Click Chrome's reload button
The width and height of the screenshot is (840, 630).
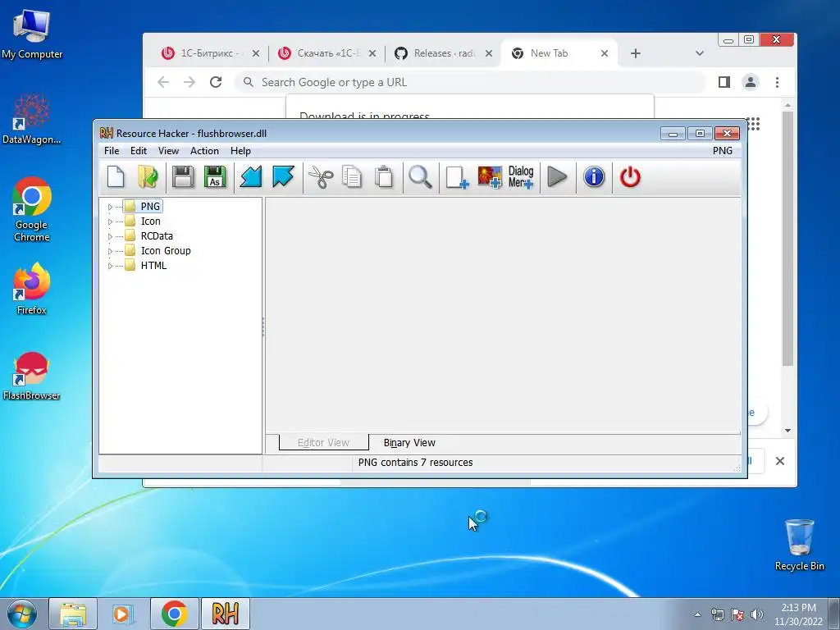(x=216, y=82)
